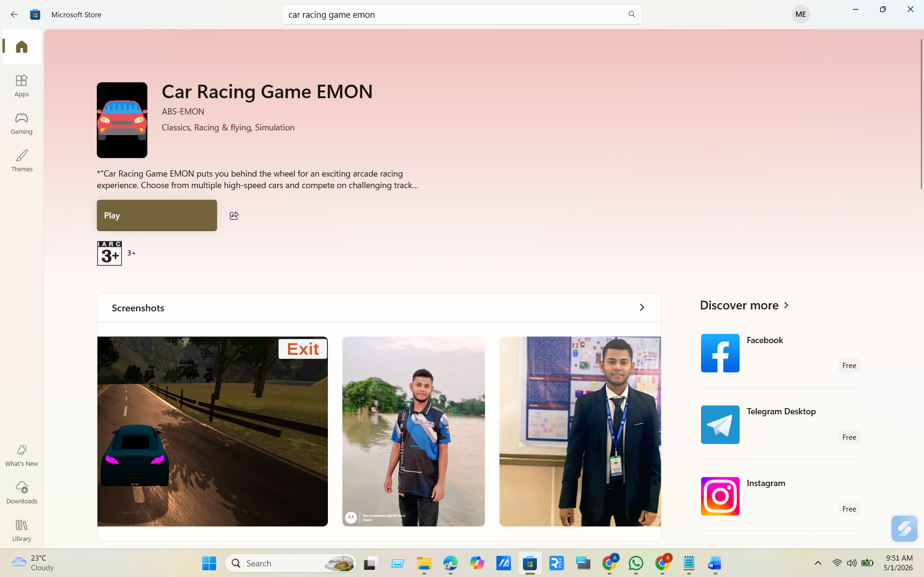
Task: Open the car gameplay screenshot with Exit label
Action: coord(212,431)
